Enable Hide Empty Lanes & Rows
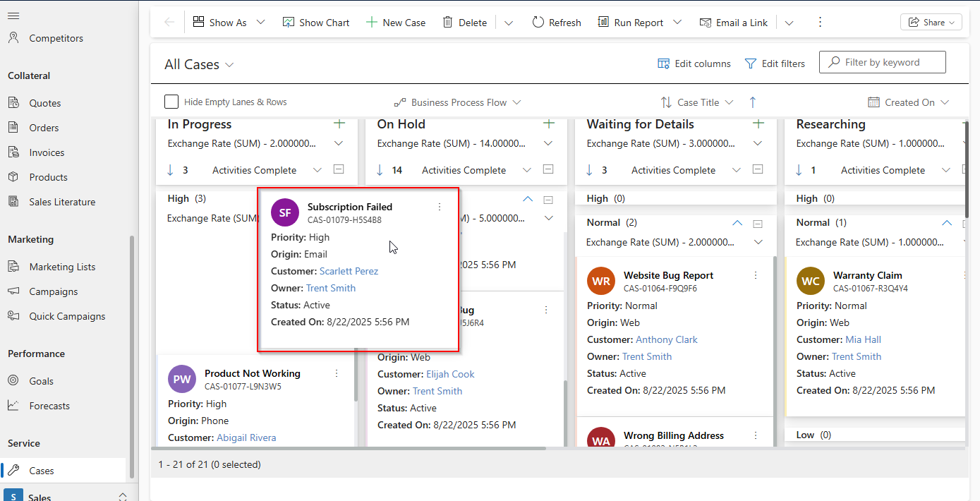 (x=171, y=101)
